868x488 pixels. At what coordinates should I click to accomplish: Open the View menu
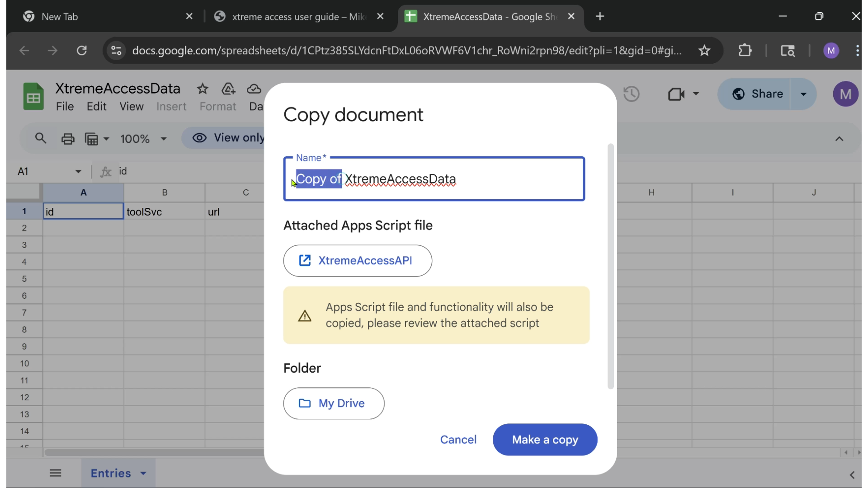(x=132, y=107)
